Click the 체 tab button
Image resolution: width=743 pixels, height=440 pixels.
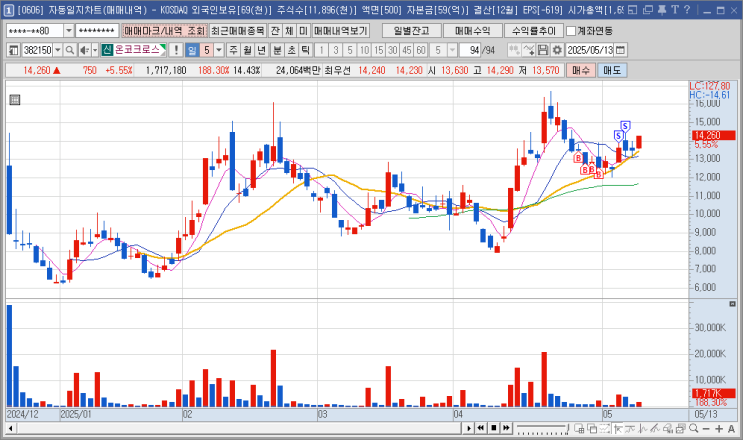pos(290,31)
